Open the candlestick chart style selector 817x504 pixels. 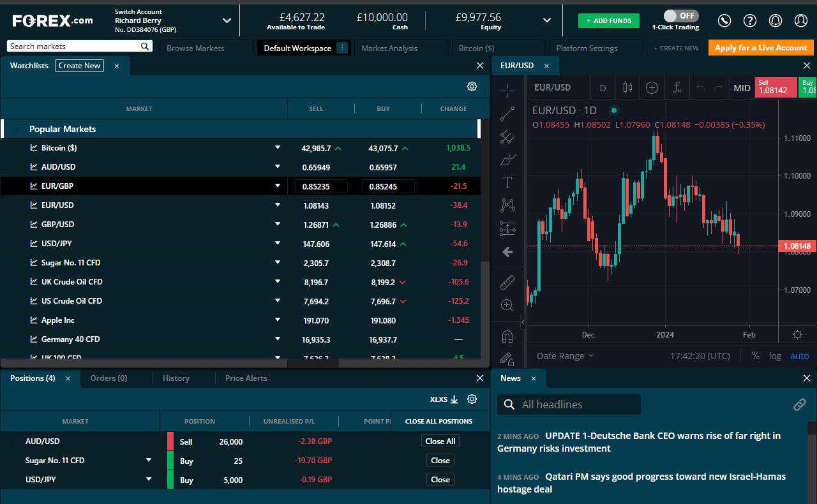click(x=627, y=88)
